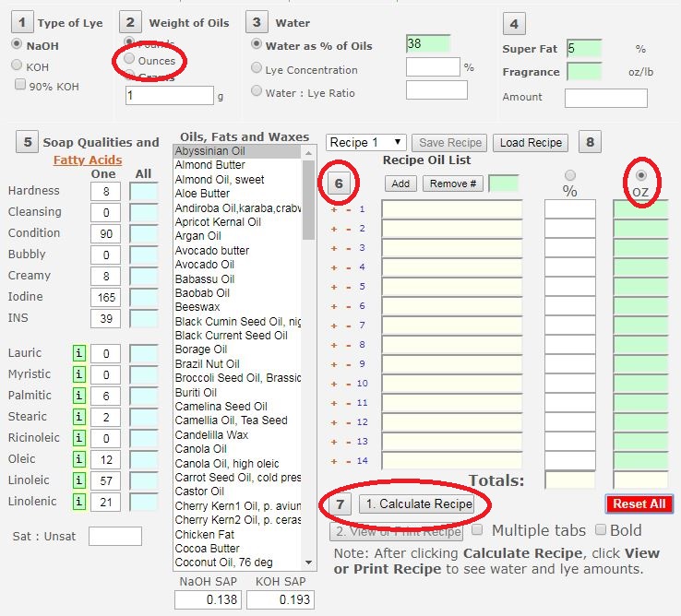Click the Super Fat percentage field

tap(584, 48)
